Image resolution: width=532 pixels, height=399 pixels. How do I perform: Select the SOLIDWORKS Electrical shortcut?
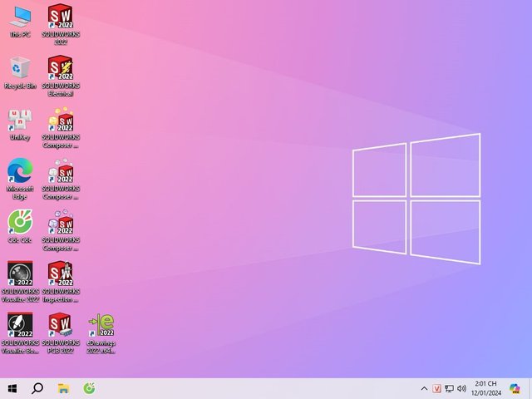pyautogui.click(x=61, y=76)
